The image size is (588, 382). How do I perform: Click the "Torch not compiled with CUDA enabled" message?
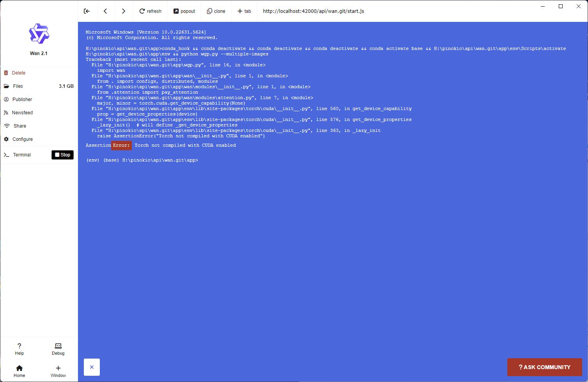[185, 145]
